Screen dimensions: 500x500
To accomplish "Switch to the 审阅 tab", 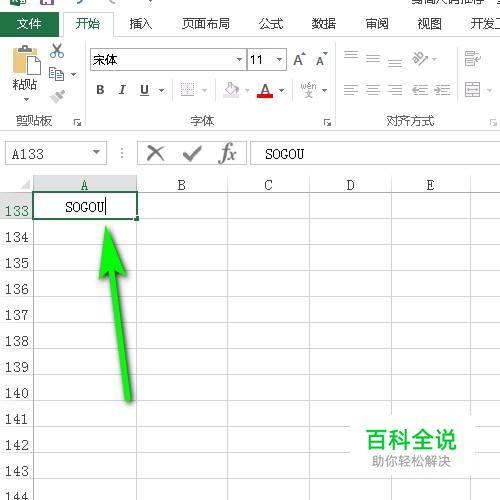I will pyautogui.click(x=377, y=24).
